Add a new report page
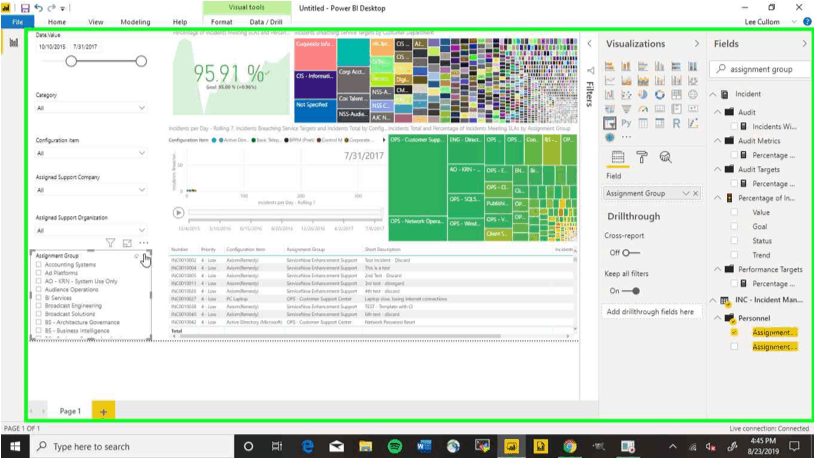This screenshot has width=815, height=459. tap(103, 411)
